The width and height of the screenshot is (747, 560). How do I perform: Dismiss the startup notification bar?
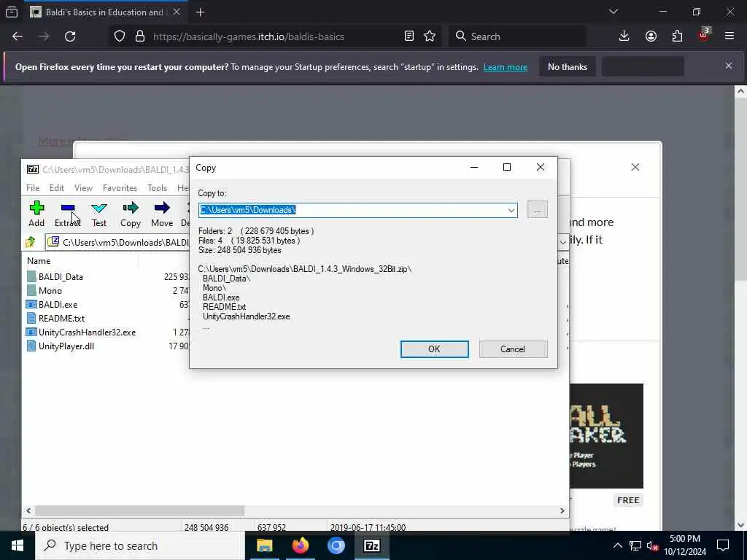pyautogui.click(x=729, y=66)
